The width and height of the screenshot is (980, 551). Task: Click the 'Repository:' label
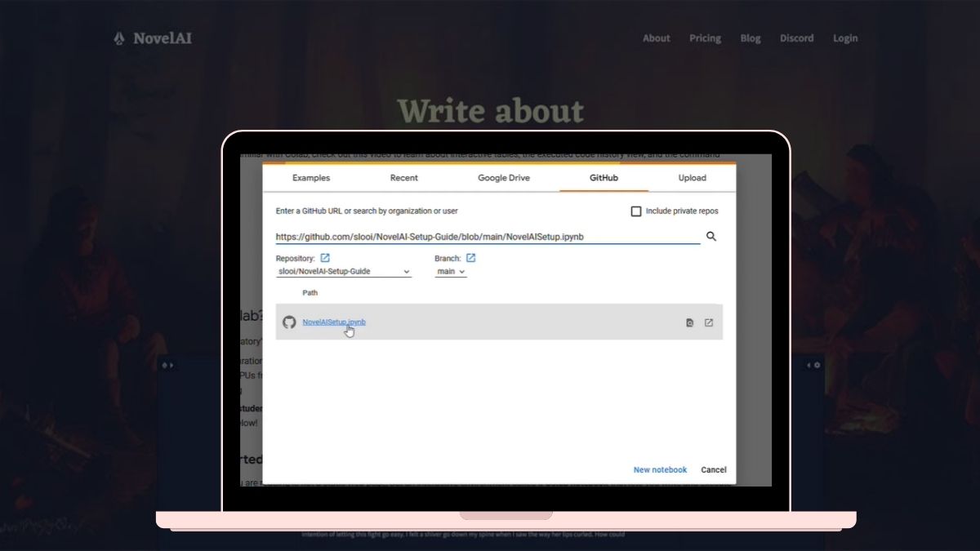pos(296,259)
